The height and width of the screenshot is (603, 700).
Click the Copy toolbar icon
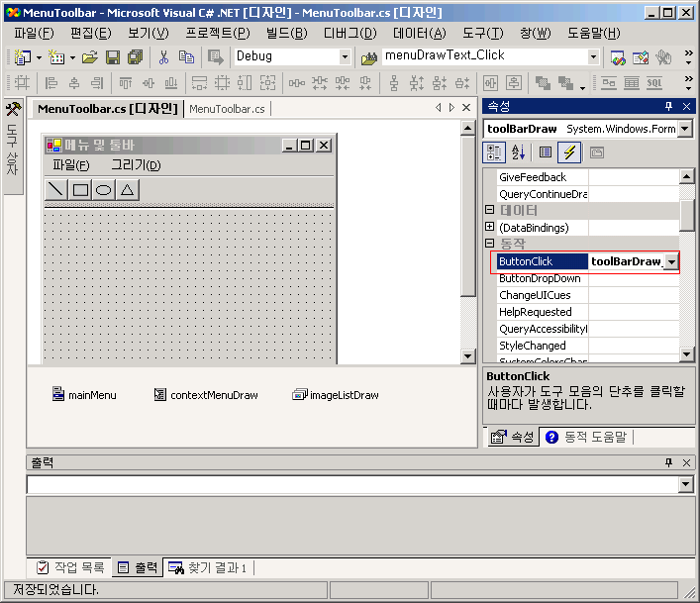(x=186, y=57)
